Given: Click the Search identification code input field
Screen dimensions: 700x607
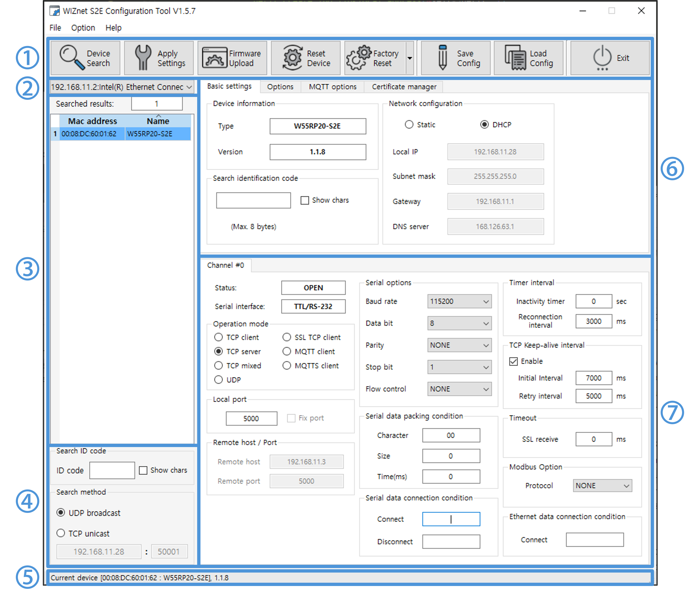Looking at the screenshot, I should (253, 201).
